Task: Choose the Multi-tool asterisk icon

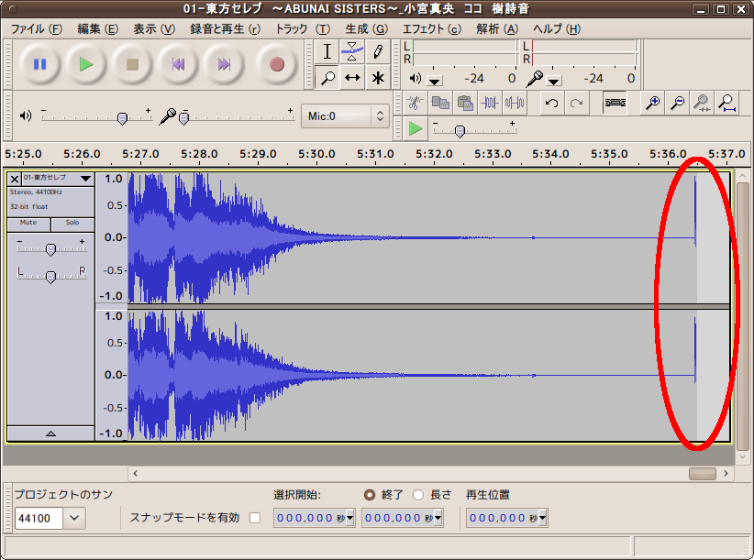Action: 378,78
